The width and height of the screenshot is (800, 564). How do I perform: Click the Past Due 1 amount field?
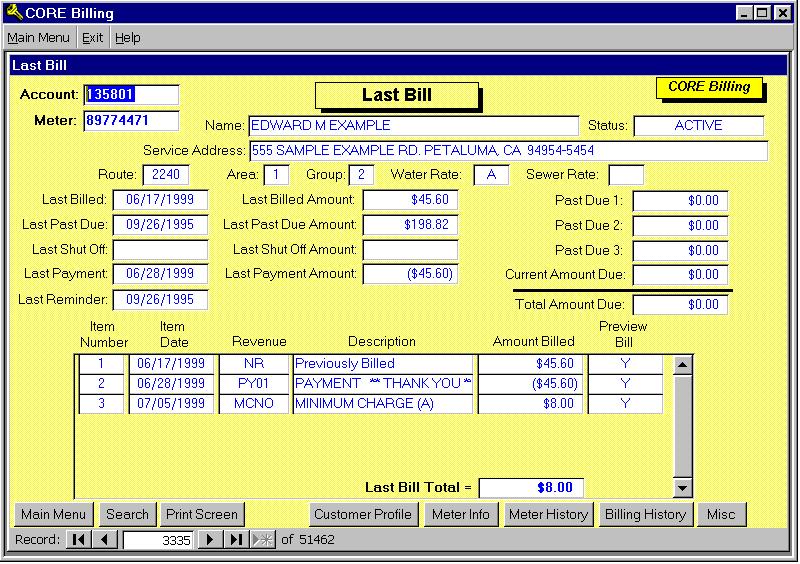(680, 201)
